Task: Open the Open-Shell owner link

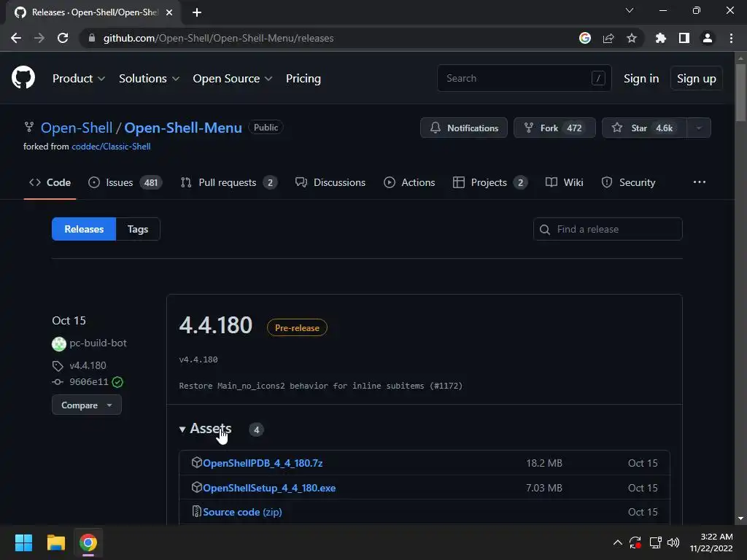Action: coord(77,128)
